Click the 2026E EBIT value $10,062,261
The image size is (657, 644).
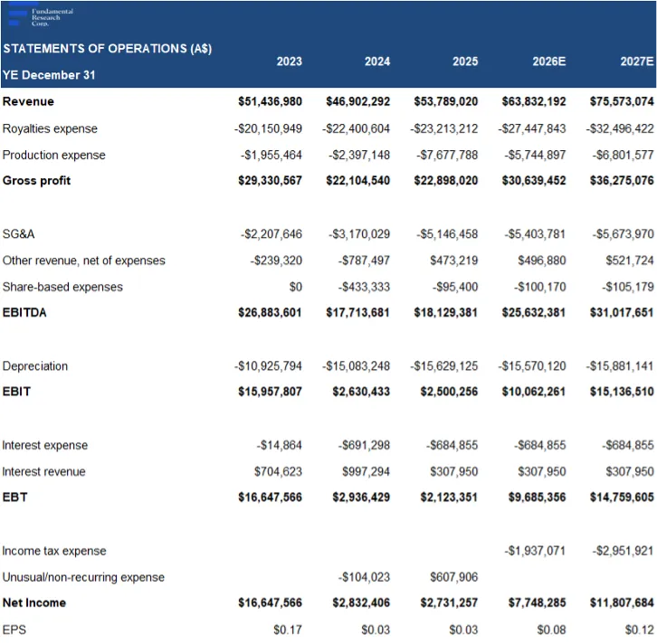[534, 393]
